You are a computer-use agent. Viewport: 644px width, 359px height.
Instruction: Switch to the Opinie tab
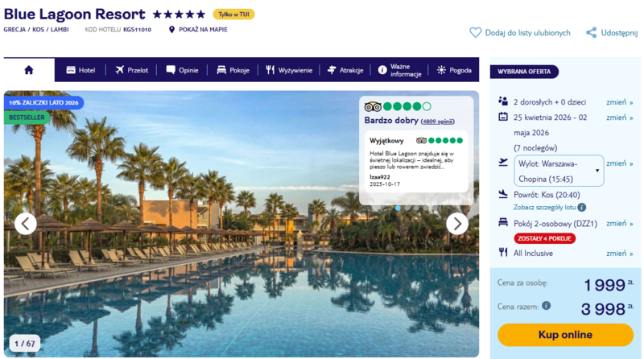coord(182,70)
